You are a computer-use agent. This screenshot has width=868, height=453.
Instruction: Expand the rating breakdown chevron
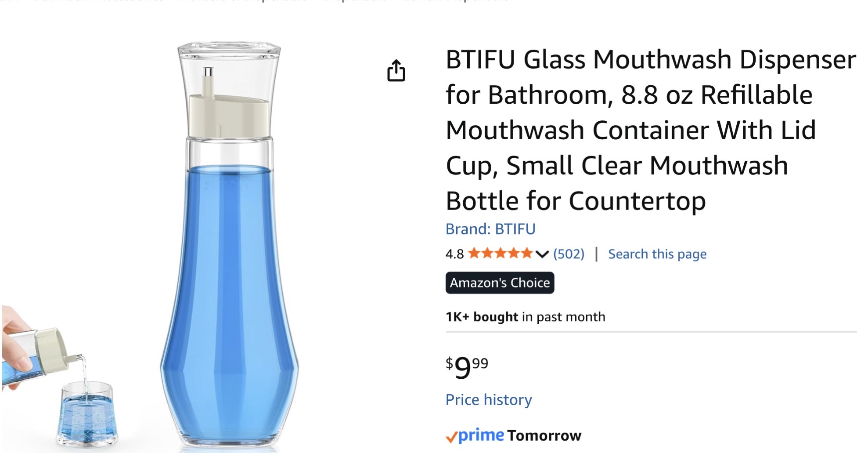pyautogui.click(x=542, y=254)
